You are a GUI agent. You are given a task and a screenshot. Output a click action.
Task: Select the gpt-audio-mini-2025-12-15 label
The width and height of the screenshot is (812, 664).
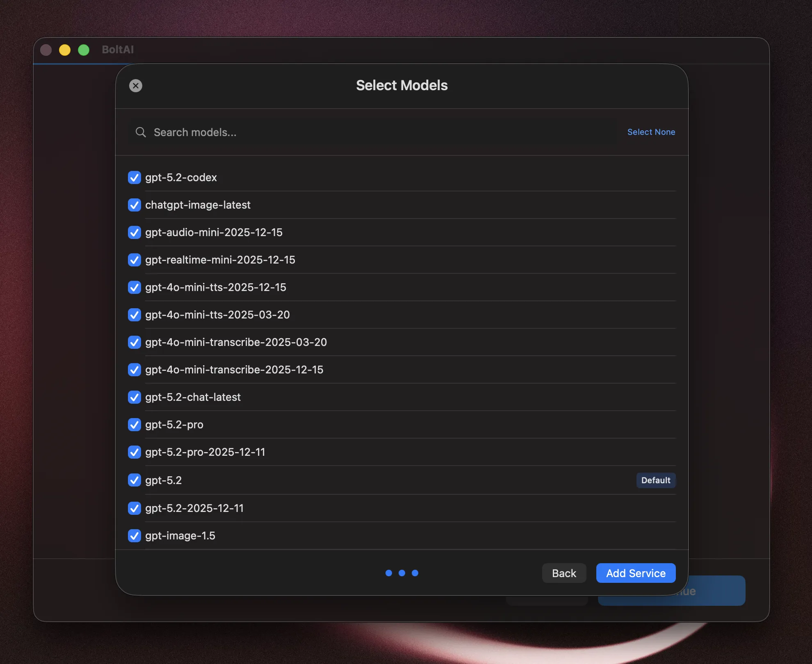click(x=214, y=232)
